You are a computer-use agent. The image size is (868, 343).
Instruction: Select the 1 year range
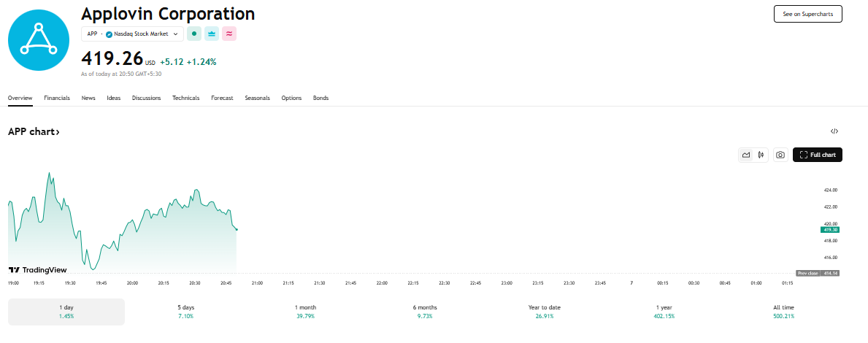click(x=664, y=312)
